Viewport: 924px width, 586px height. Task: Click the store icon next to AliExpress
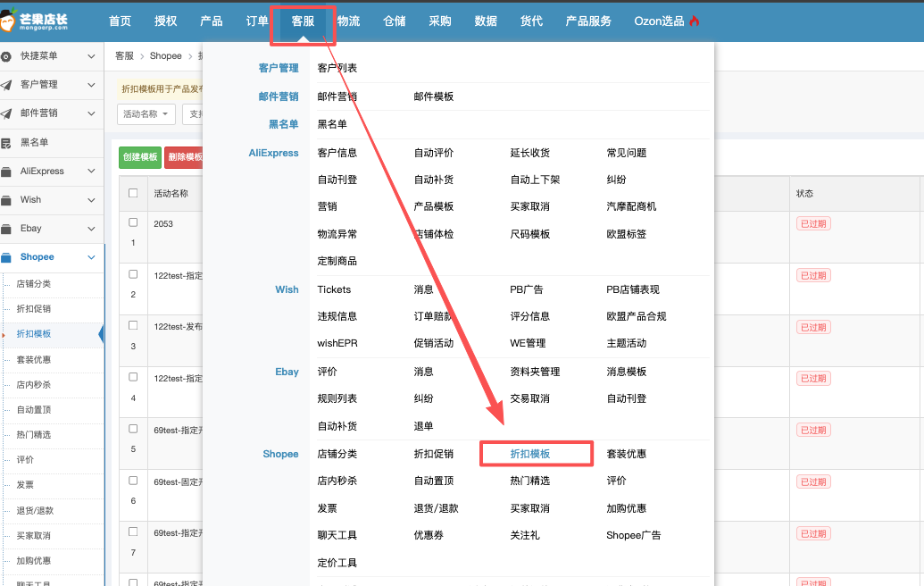pos(6,172)
